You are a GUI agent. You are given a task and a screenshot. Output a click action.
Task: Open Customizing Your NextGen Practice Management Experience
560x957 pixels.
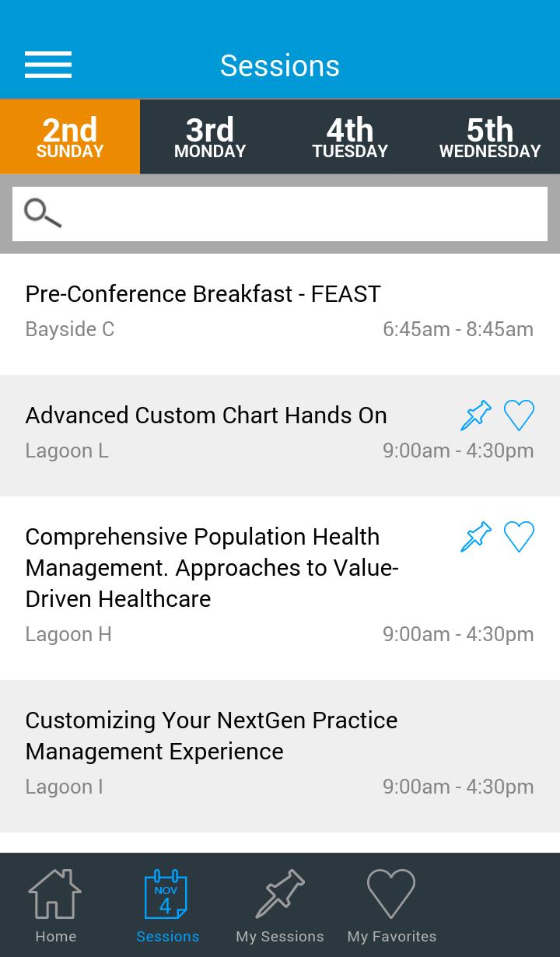211,735
